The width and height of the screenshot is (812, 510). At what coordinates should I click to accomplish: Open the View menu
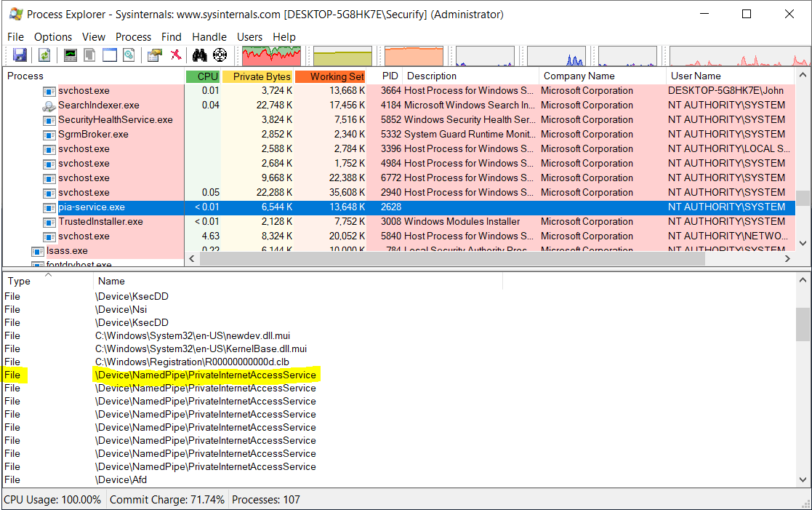coord(94,37)
